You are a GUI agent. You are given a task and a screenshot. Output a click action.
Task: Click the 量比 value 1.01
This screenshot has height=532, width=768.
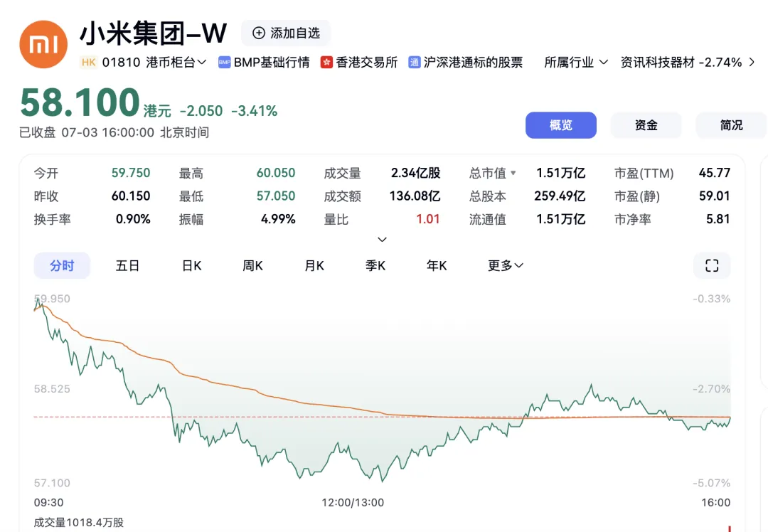[x=427, y=219]
